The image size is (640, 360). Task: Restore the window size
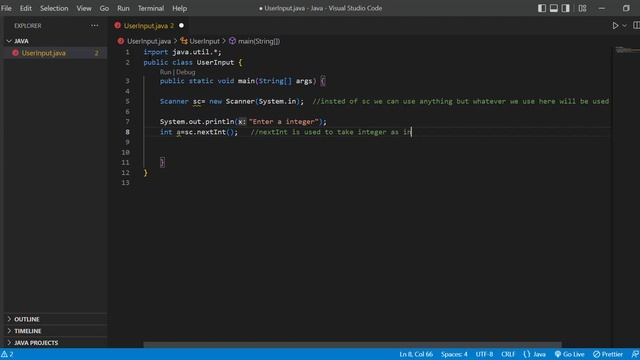click(x=626, y=8)
